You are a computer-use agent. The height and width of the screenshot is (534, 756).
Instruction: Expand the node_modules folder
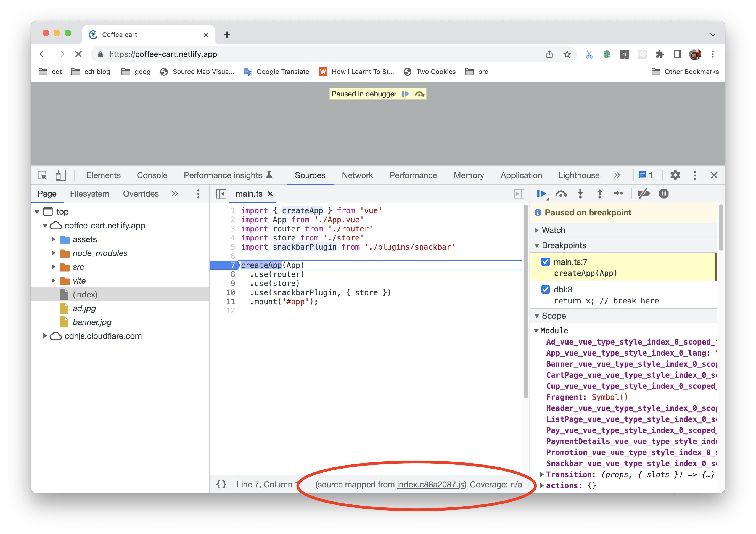[53, 253]
